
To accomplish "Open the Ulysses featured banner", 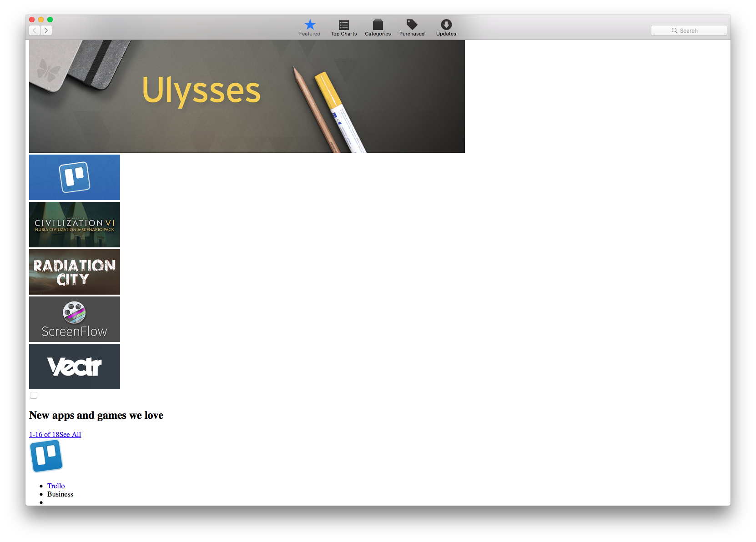I will coord(247,96).
